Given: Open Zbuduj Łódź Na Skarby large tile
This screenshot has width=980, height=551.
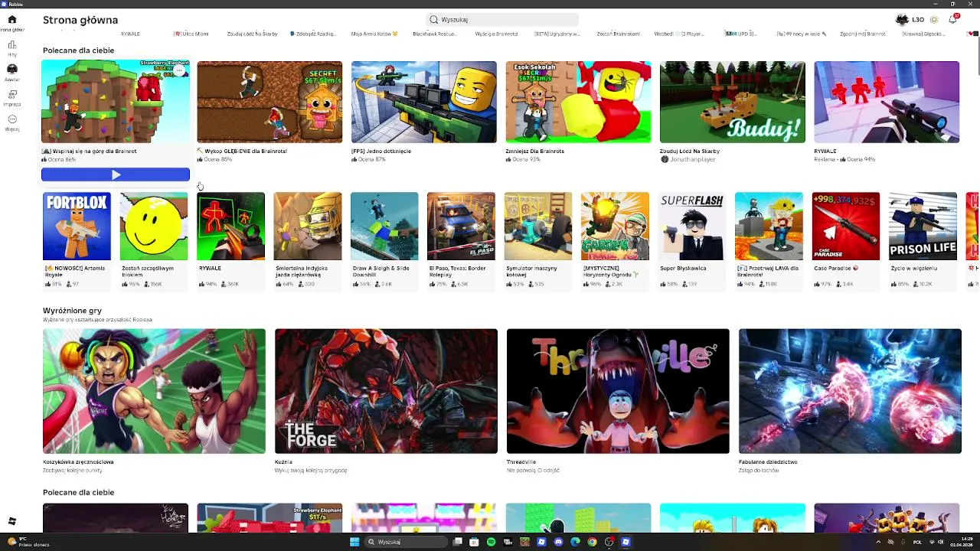Looking at the screenshot, I should pos(732,102).
